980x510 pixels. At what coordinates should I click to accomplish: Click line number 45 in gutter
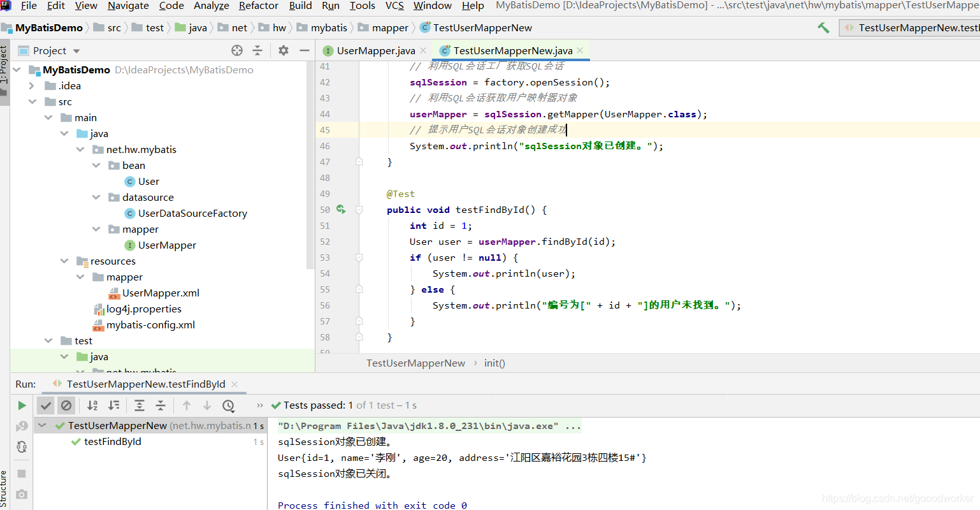(x=325, y=130)
